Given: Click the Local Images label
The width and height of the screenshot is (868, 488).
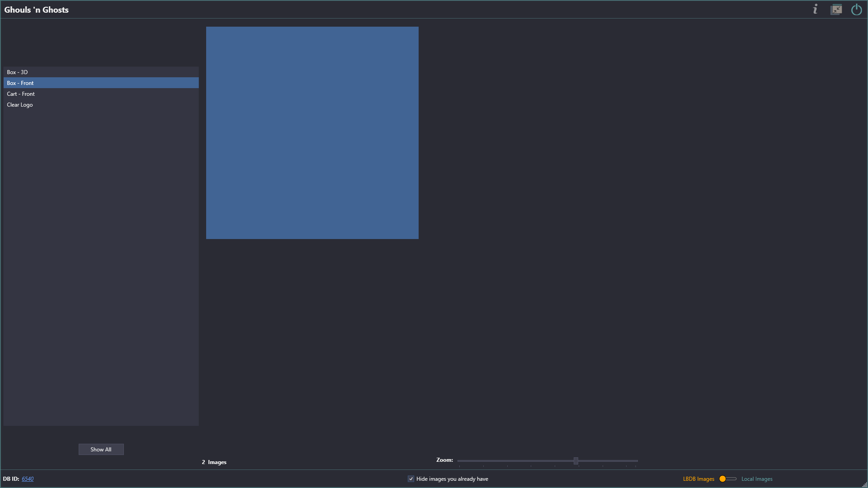Looking at the screenshot, I should (757, 479).
